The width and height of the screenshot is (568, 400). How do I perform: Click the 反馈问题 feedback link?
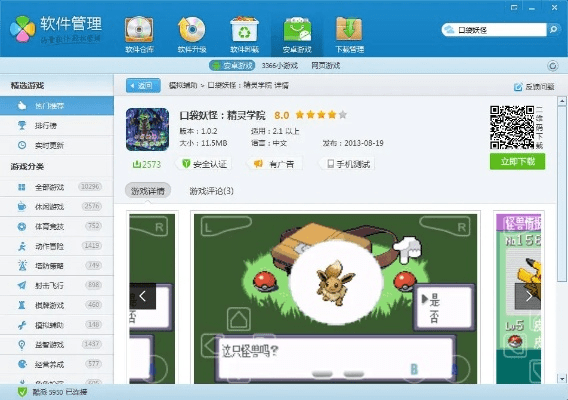coord(534,87)
